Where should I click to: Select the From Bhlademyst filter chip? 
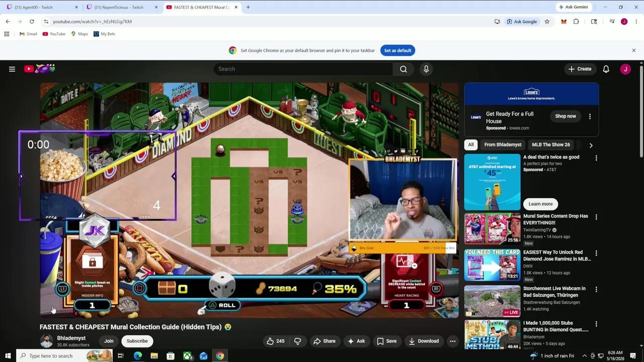click(x=503, y=145)
